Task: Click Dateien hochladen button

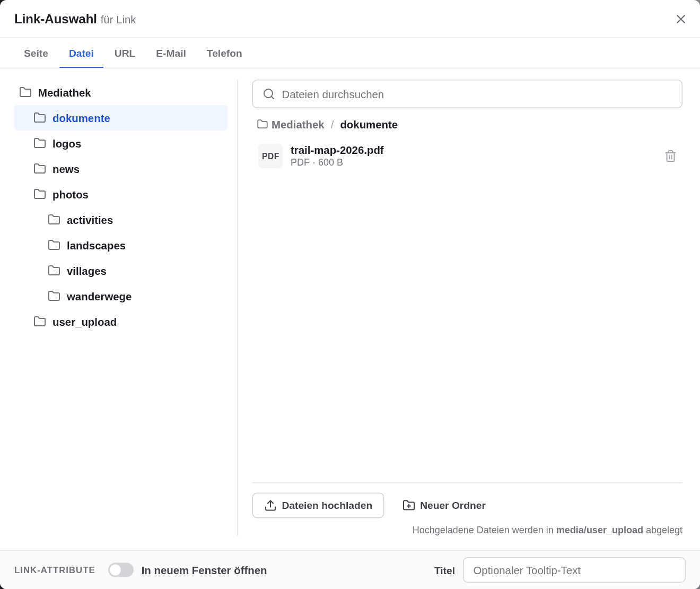Action: 318,506
